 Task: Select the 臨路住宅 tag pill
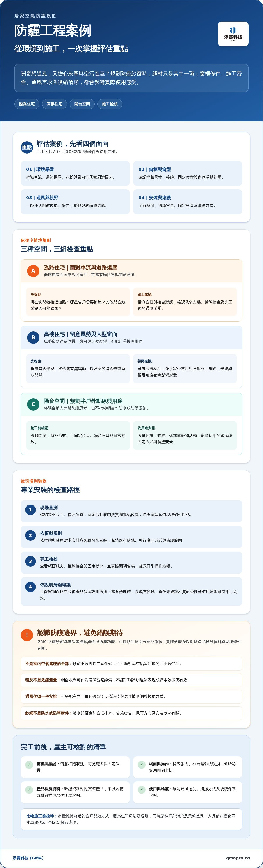[x=27, y=104]
